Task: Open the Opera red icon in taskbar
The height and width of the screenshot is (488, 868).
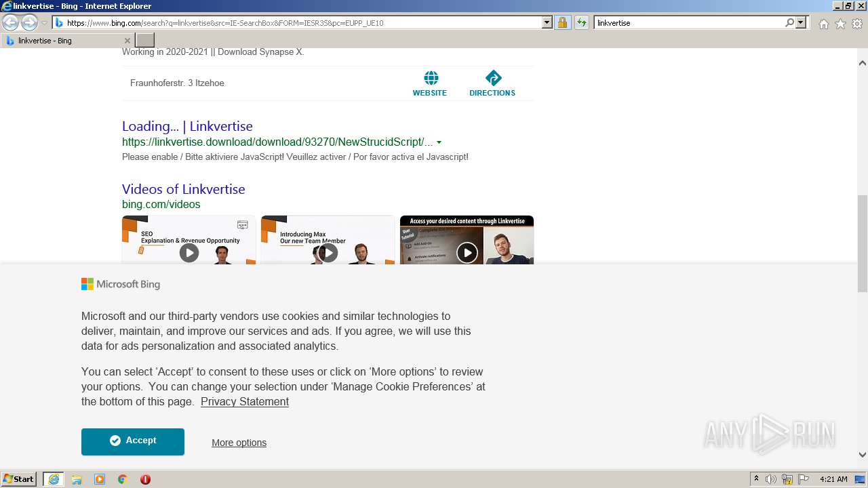Action: click(x=145, y=479)
